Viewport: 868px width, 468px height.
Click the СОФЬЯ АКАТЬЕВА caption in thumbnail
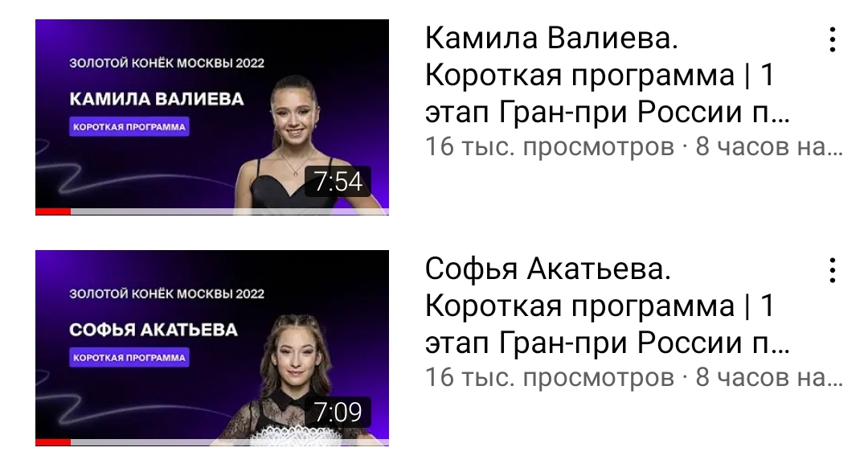point(154,330)
